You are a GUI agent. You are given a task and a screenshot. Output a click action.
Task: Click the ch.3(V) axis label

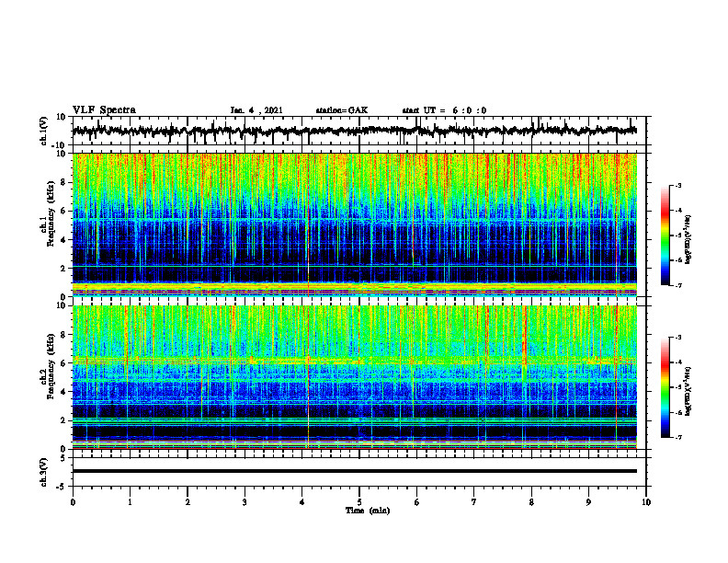click(43, 472)
